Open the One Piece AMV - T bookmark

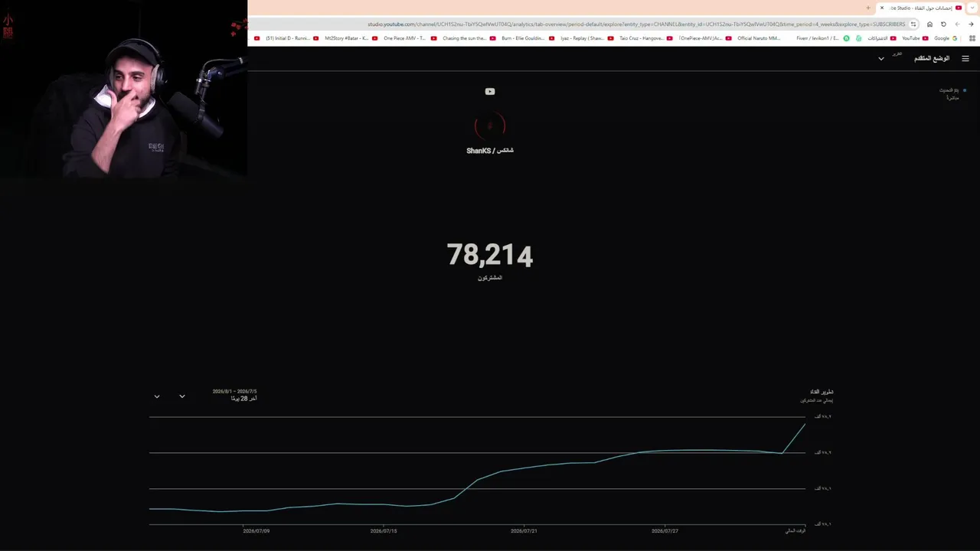tap(410, 38)
